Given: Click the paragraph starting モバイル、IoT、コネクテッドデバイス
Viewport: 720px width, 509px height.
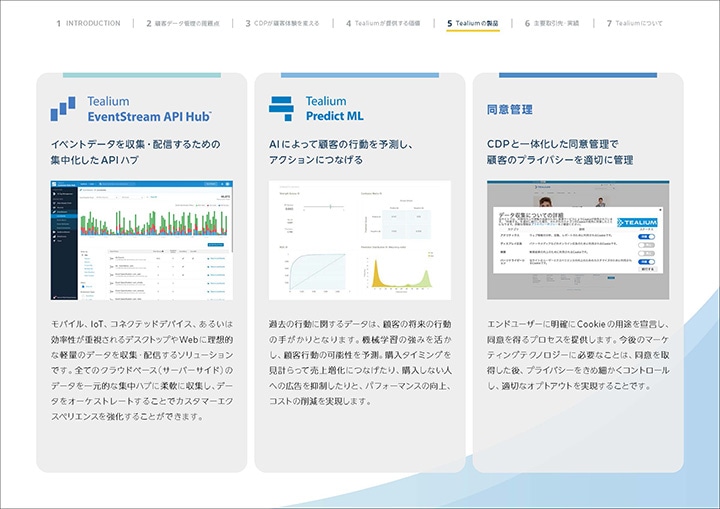Looking at the screenshot, I should click(x=142, y=370).
